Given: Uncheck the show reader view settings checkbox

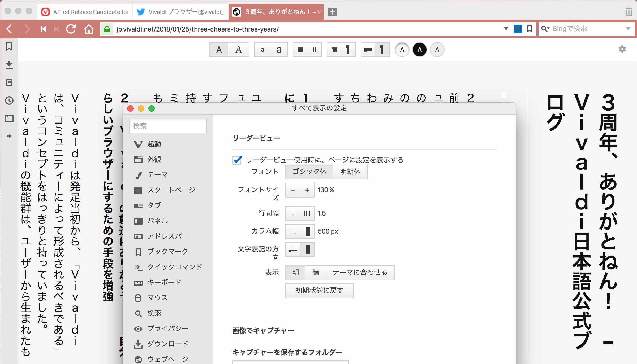Looking at the screenshot, I should click(236, 160).
